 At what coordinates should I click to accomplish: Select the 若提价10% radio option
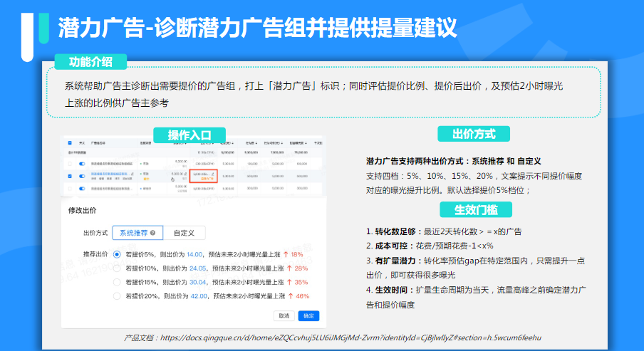(117, 268)
